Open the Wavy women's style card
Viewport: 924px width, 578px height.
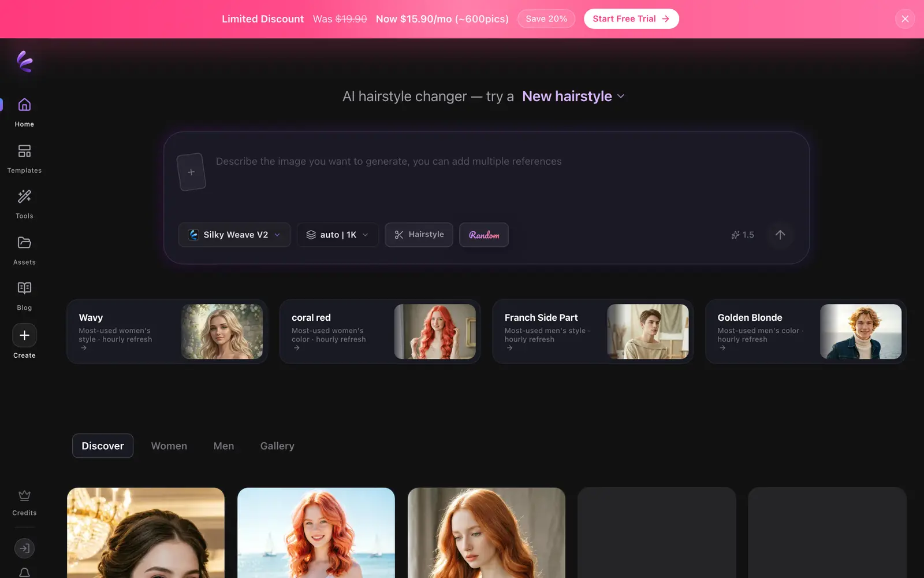[x=167, y=331]
